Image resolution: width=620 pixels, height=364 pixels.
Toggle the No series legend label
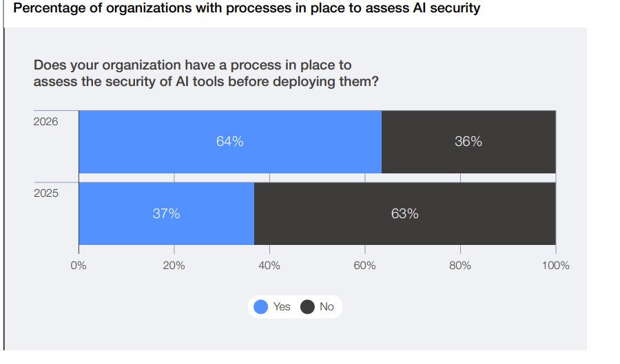327,307
